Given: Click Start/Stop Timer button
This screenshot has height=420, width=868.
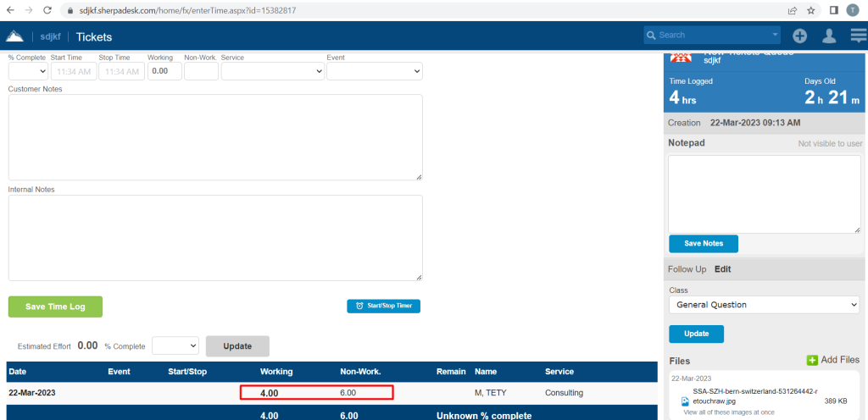Looking at the screenshot, I should coord(384,307).
